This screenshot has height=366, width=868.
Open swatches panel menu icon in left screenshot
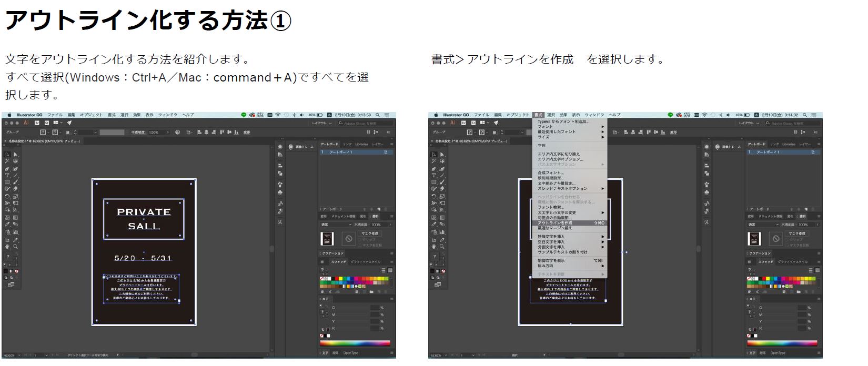click(x=391, y=262)
